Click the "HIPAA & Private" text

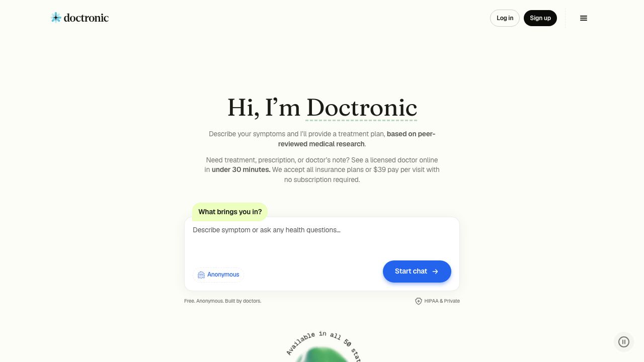[x=442, y=301]
